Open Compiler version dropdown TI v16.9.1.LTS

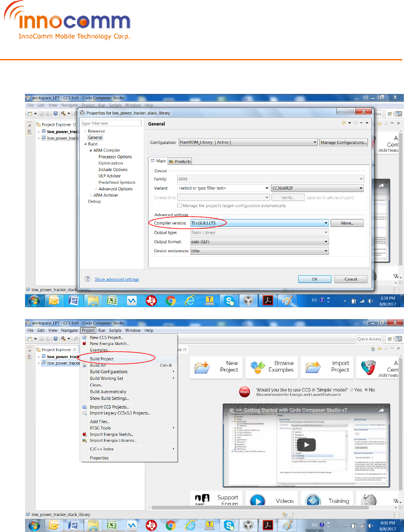coord(259,223)
